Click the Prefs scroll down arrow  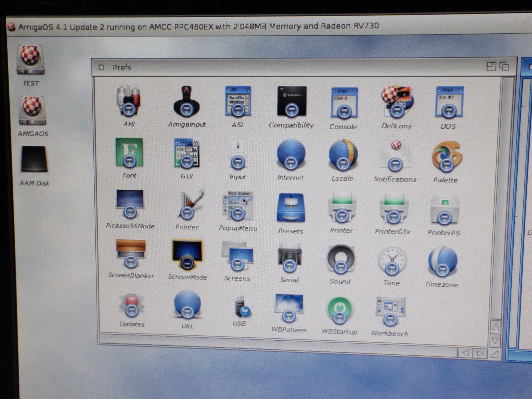[495, 341]
